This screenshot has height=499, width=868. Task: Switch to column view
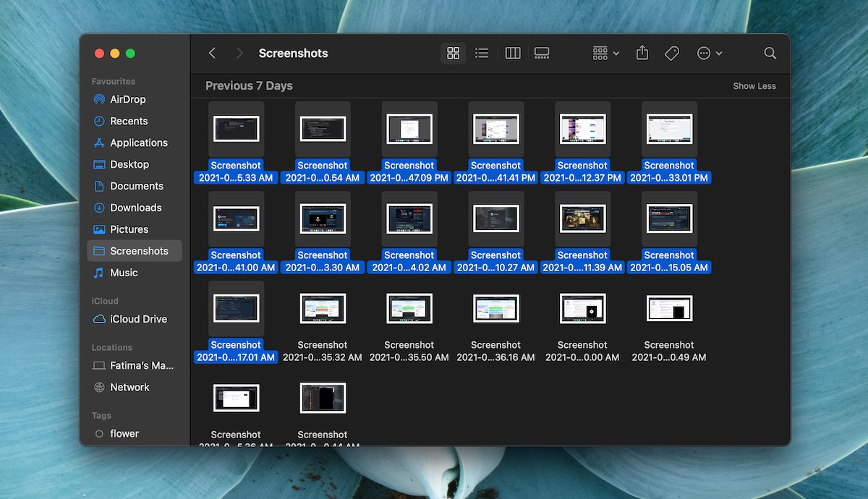pyautogui.click(x=512, y=53)
